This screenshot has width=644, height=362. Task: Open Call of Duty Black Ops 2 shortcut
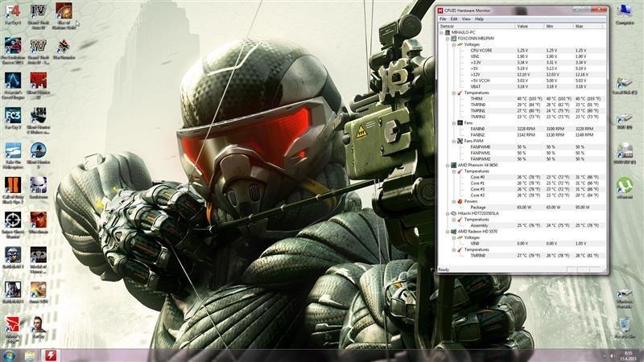13,186
